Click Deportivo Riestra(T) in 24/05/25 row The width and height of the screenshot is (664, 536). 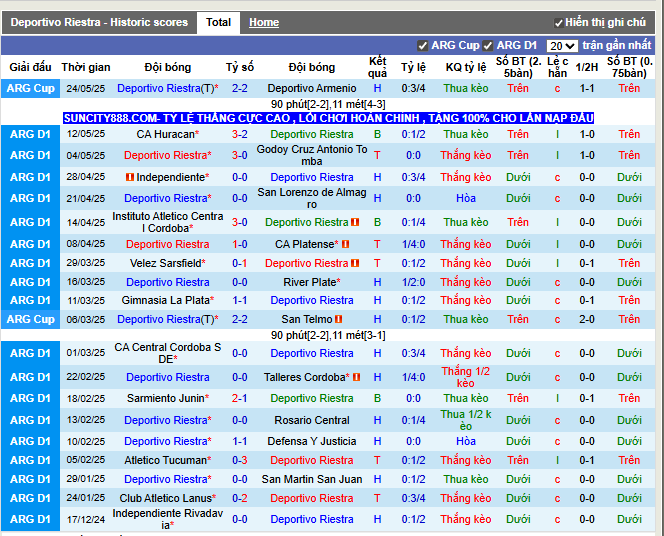point(168,88)
